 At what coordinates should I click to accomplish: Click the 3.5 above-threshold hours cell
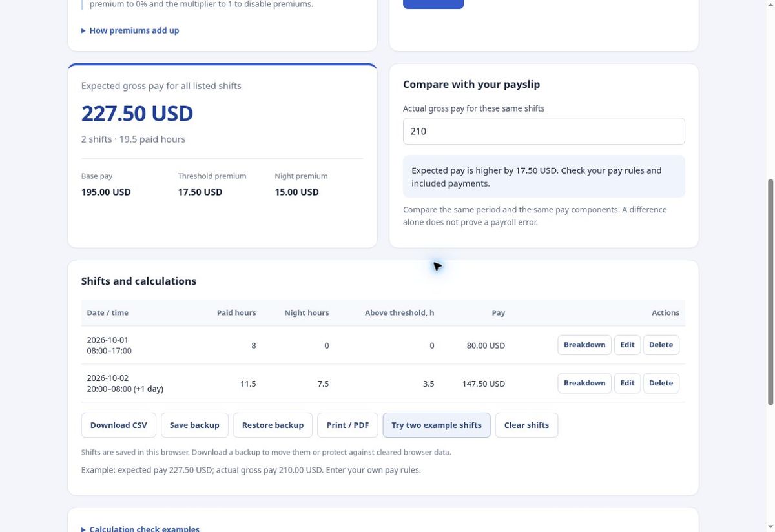[x=428, y=384]
